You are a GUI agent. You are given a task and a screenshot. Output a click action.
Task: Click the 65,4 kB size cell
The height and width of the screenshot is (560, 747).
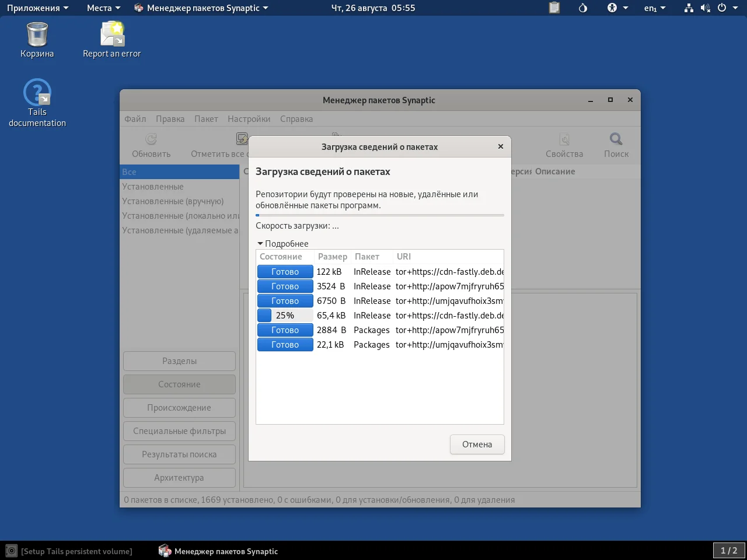click(331, 316)
